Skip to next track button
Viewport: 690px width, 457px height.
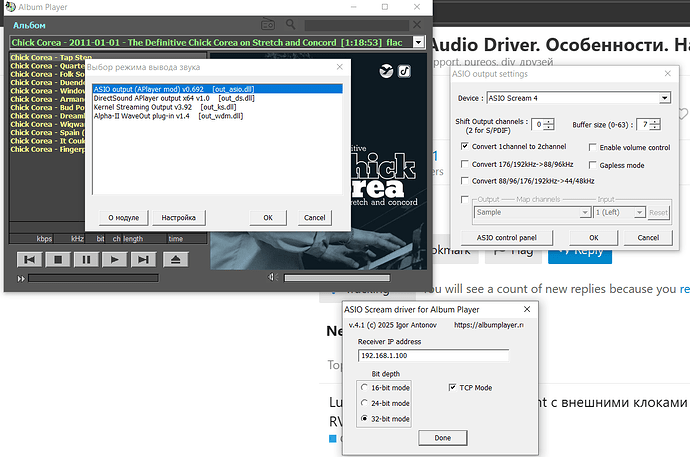pos(143,260)
